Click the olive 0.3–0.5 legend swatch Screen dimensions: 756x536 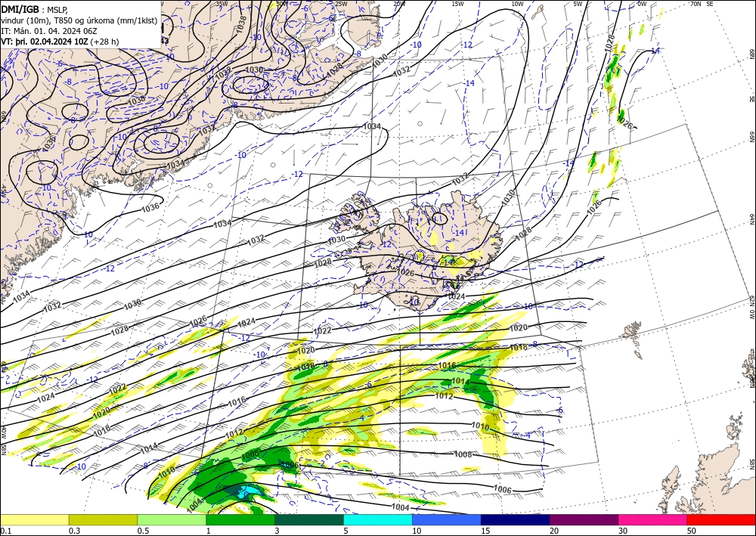coord(103,519)
